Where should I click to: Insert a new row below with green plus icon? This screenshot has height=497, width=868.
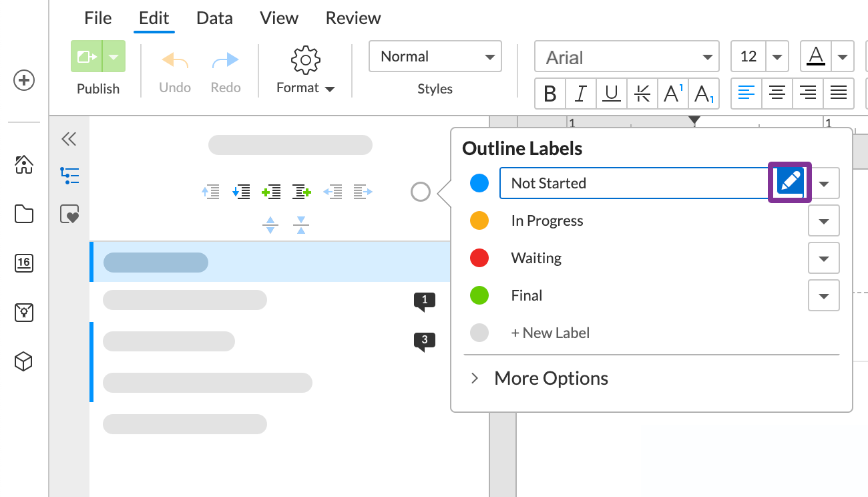(x=302, y=192)
